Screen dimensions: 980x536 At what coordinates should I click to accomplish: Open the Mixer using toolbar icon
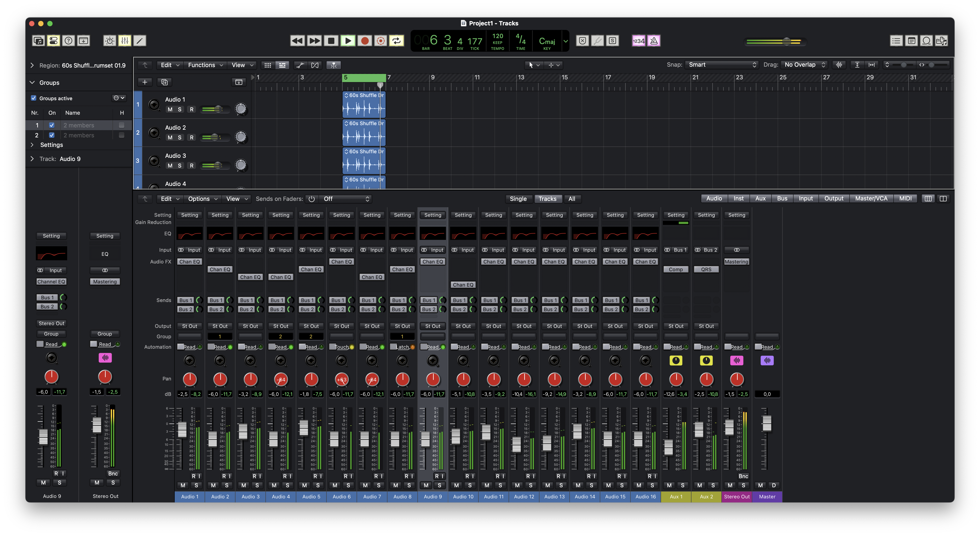125,41
